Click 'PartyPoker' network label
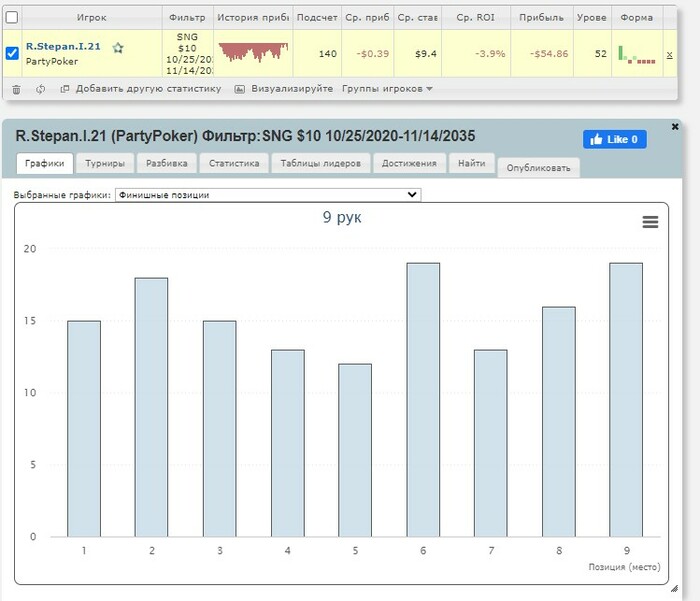 pos(52,61)
